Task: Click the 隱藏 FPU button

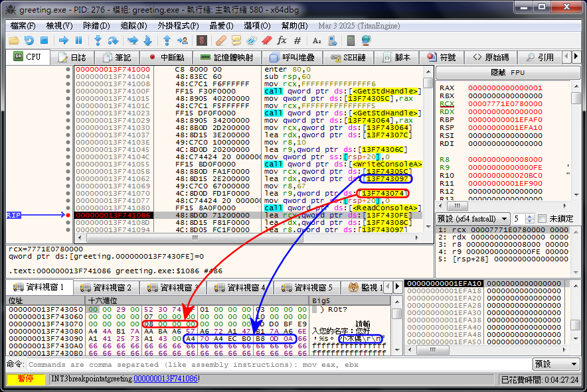Action: (x=507, y=72)
